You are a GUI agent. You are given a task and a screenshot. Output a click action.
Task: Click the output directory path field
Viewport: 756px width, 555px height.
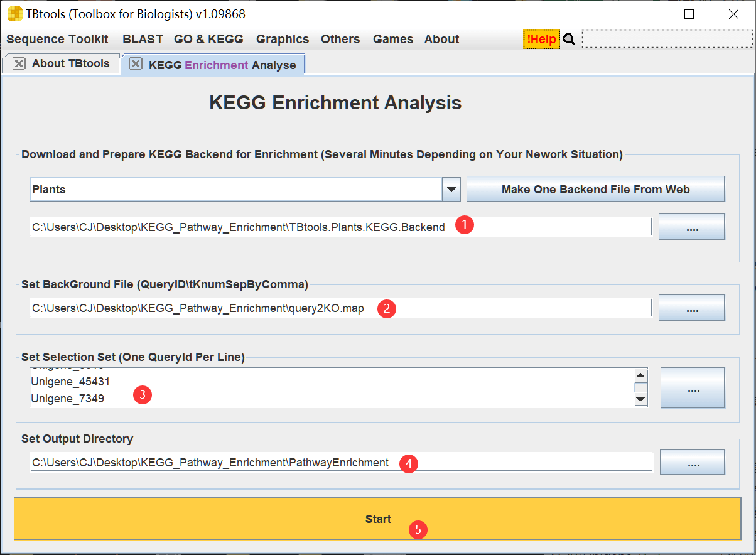click(x=340, y=463)
